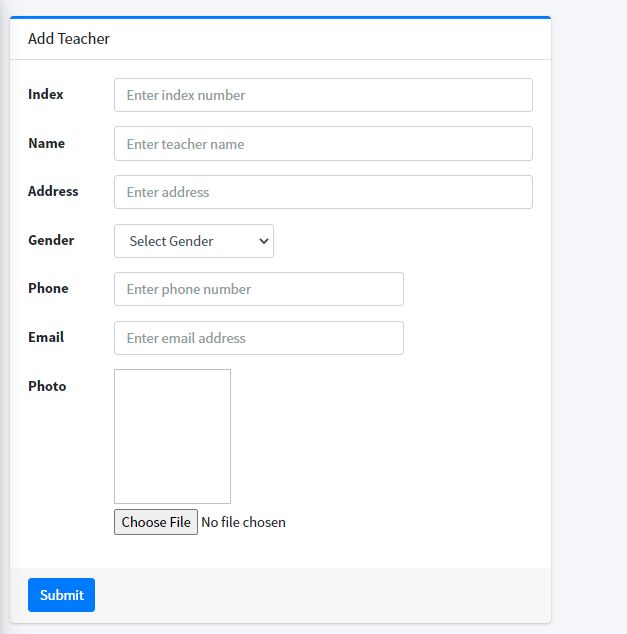This screenshot has width=627, height=634.
Task: Click the Name field label
Action: click(47, 144)
